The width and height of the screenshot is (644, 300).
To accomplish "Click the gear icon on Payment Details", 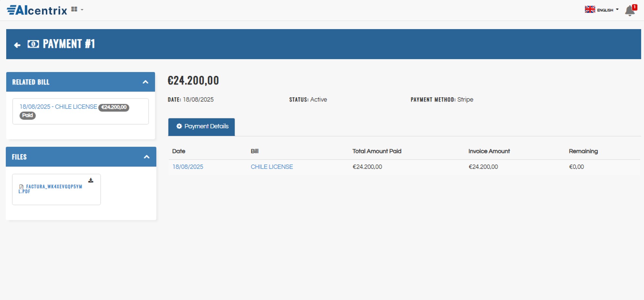I will [x=179, y=126].
